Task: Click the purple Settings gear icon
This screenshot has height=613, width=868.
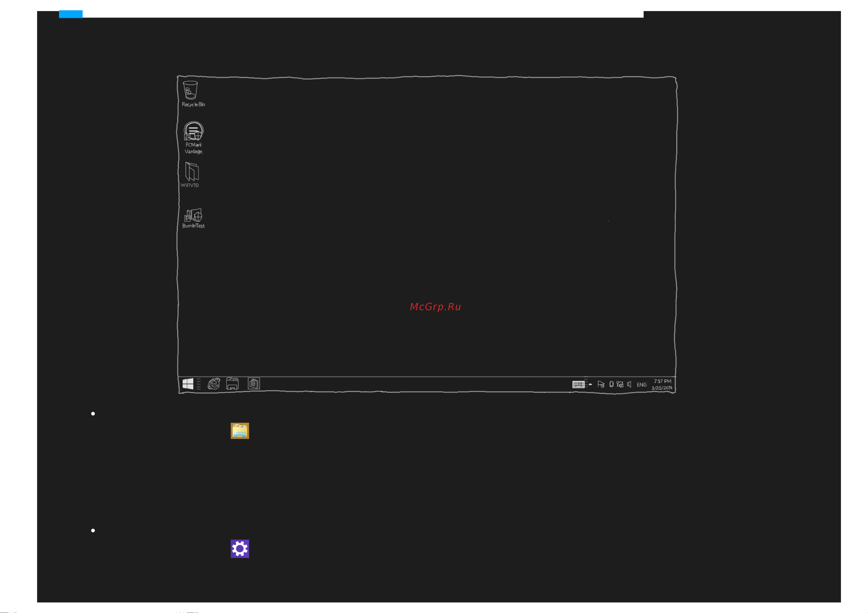Action: pyautogui.click(x=240, y=549)
